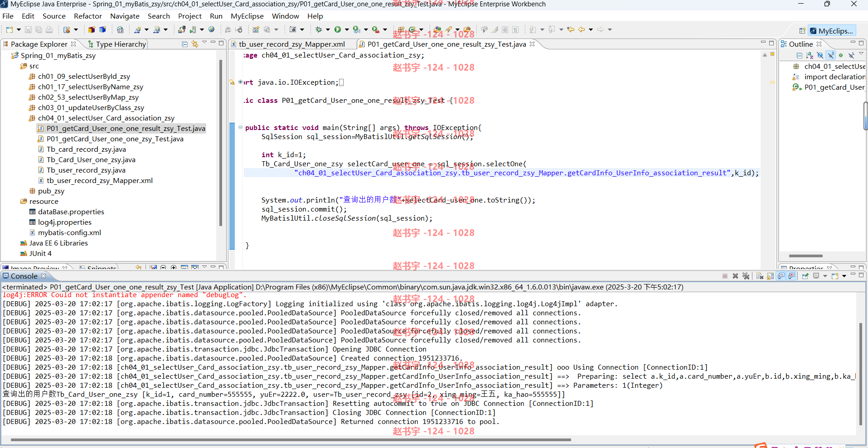The width and height of the screenshot is (868, 448).
Task: Toggle Block Selection Mode toolbar icon
Action: (505, 29)
